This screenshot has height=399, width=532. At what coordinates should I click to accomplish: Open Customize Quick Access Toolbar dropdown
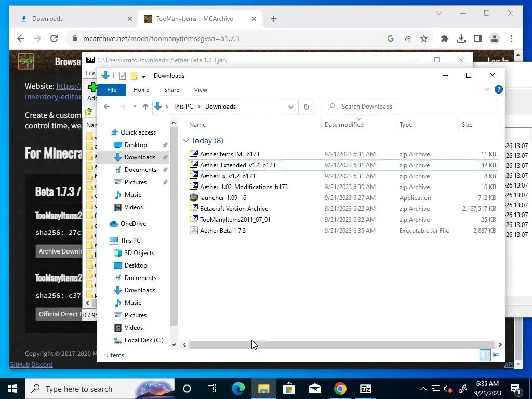pos(143,76)
